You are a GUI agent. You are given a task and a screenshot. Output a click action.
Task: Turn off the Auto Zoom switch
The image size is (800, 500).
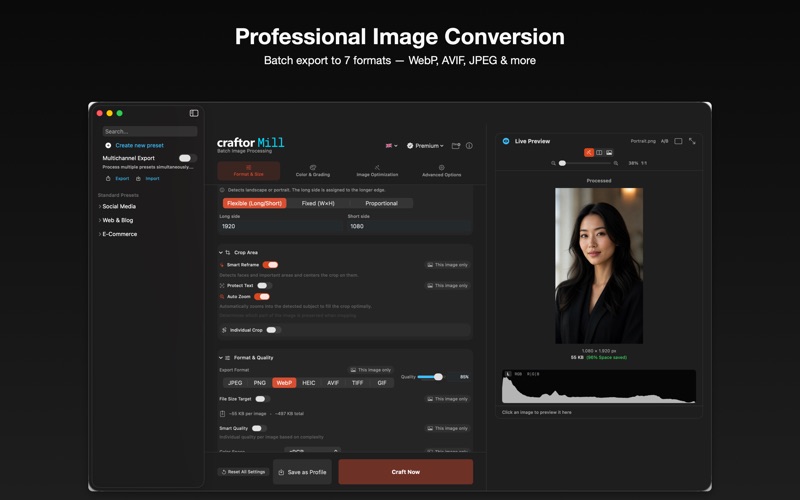coord(262,296)
